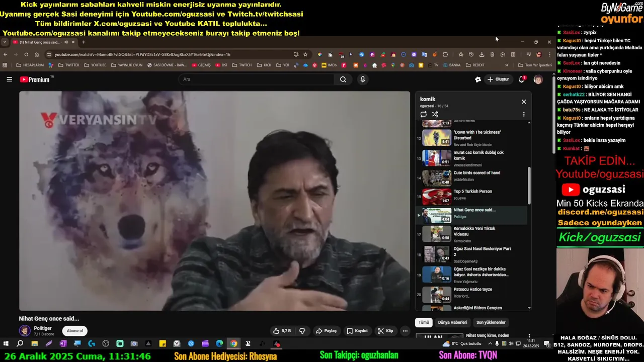Bookmark this page with the star icon
The width and height of the screenshot is (644, 362).
(305, 54)
